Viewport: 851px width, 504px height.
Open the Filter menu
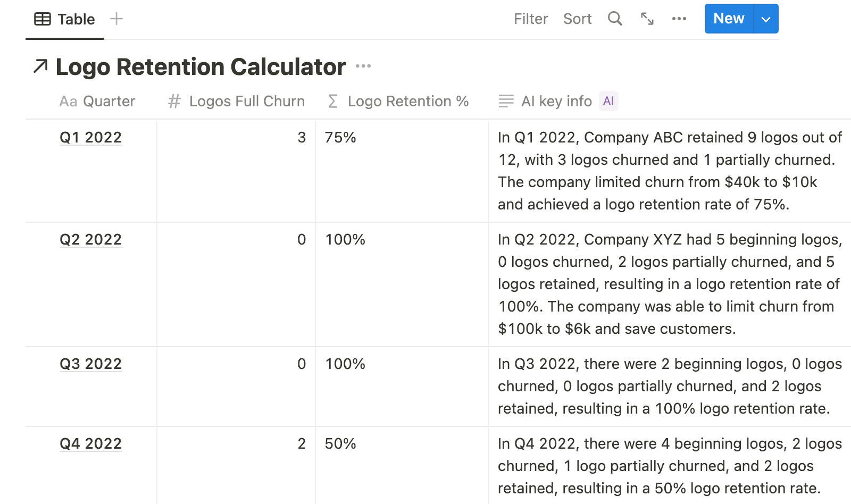(x=530, y=19)
